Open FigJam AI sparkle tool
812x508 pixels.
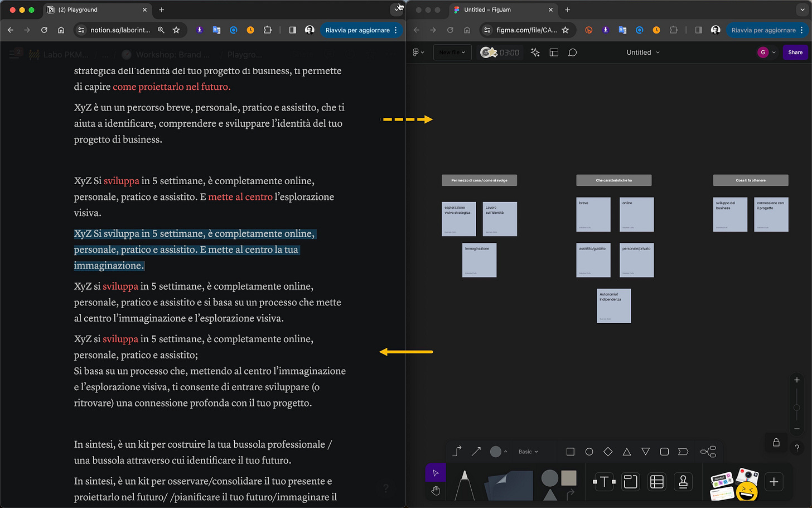tap(535, 52)
